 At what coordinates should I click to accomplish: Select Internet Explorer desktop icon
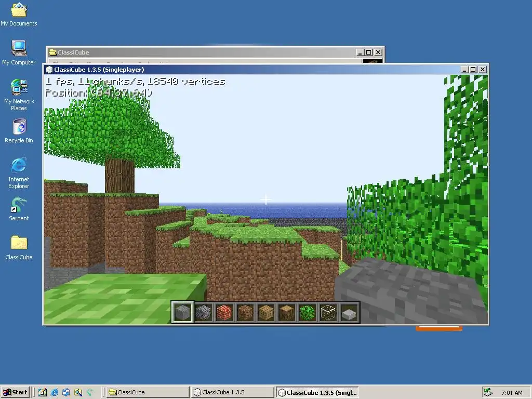click(x=19, y=173)
